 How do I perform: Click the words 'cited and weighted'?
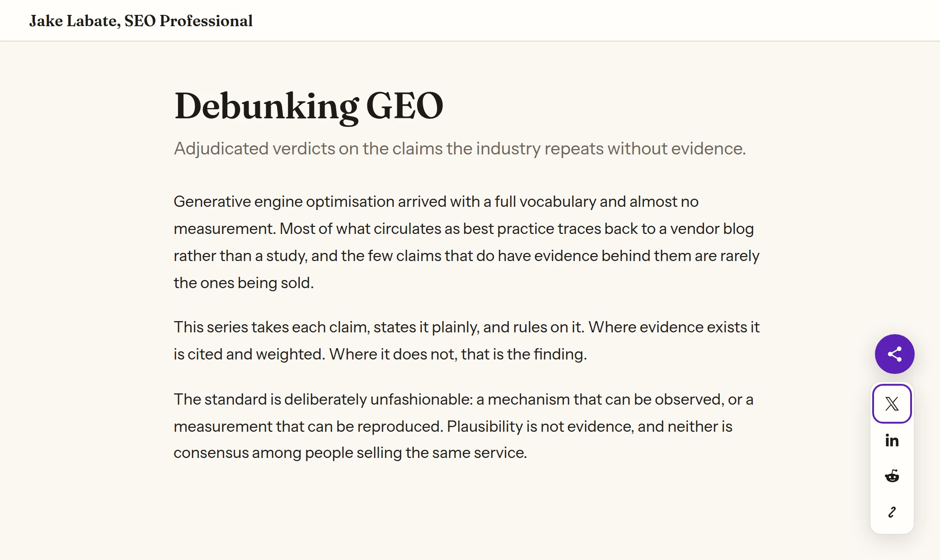[x=255, y=354]
